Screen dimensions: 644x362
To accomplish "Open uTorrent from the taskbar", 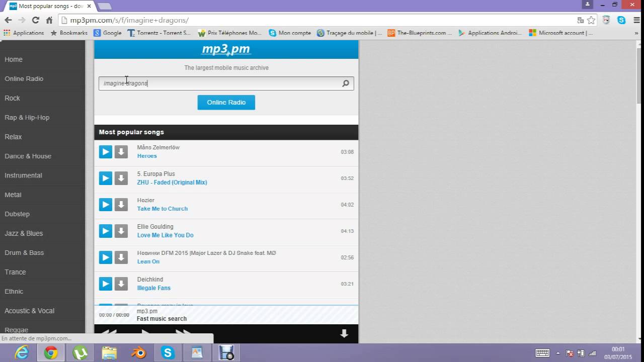I will [80, 353].
